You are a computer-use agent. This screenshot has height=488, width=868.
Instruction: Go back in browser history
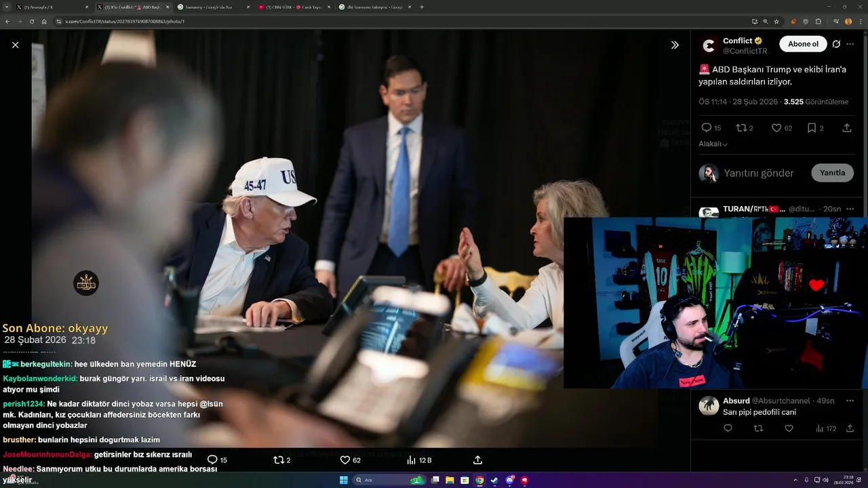7,22
